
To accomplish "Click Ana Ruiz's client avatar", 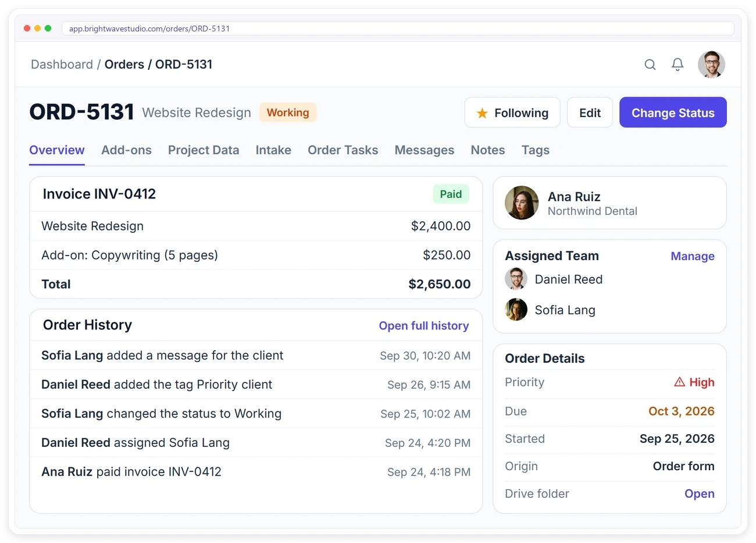I will point(522,203).
